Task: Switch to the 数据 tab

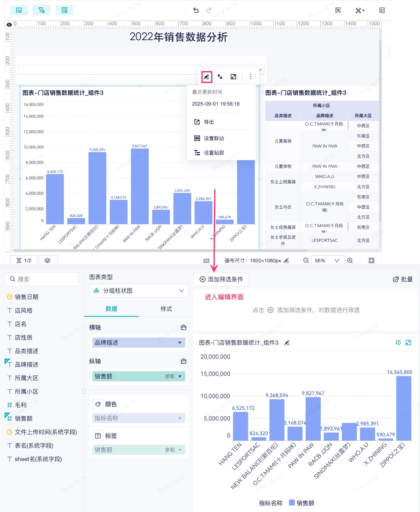Action: [x=111, y=309]
